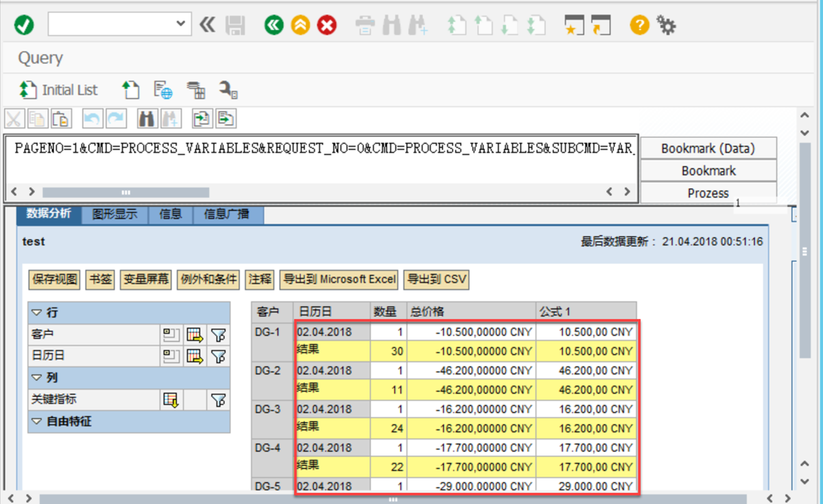Click the Bookmark (Data) button
Image resolution: width=823 pixels, height=504 pixels.
(708, 148)
